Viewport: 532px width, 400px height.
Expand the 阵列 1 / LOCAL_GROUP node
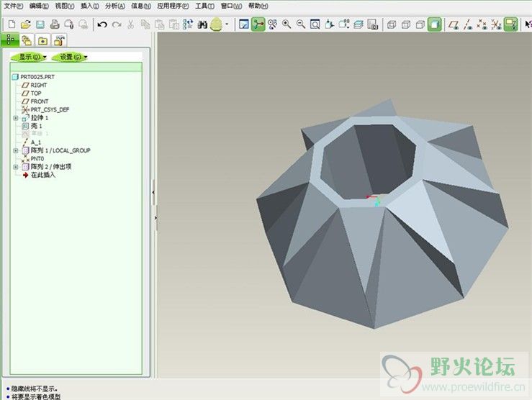pos(16,150)
